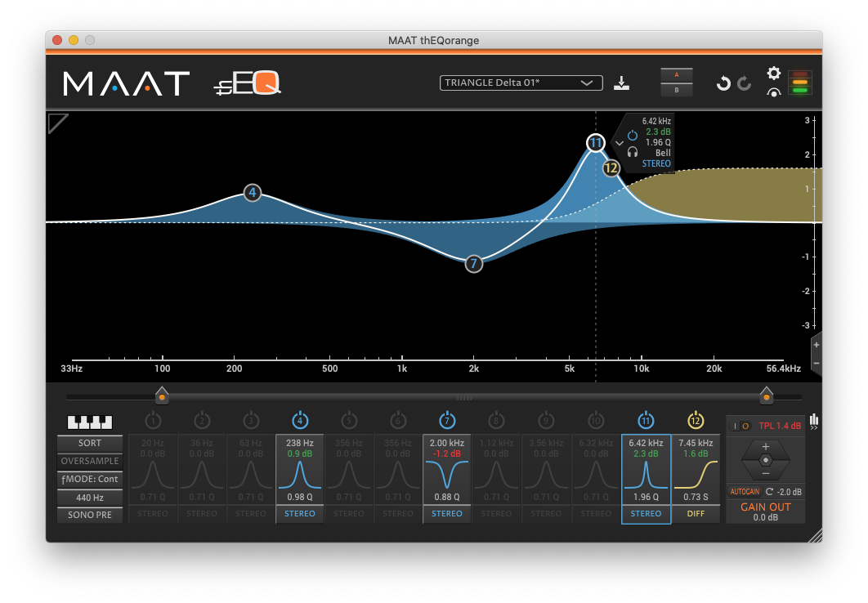Click the AUTOGAIN button
868x603 pixels.
(744, 491)
